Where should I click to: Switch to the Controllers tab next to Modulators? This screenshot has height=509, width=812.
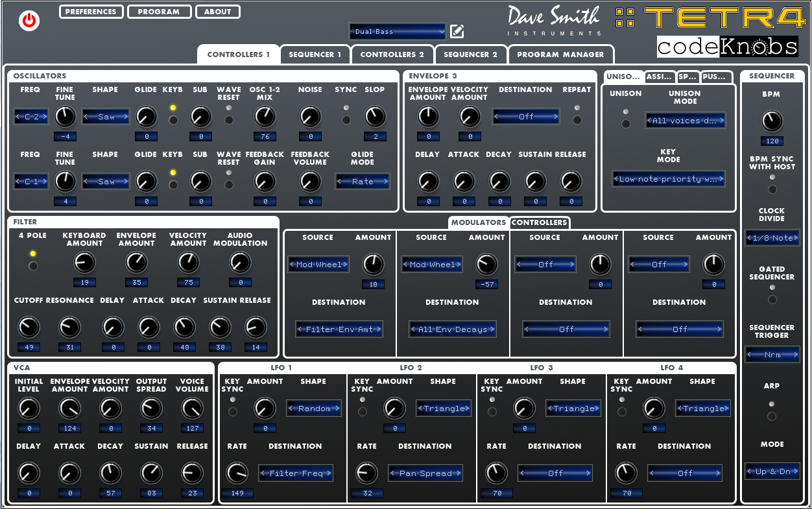pyautogui.click(x=540, y=222)
